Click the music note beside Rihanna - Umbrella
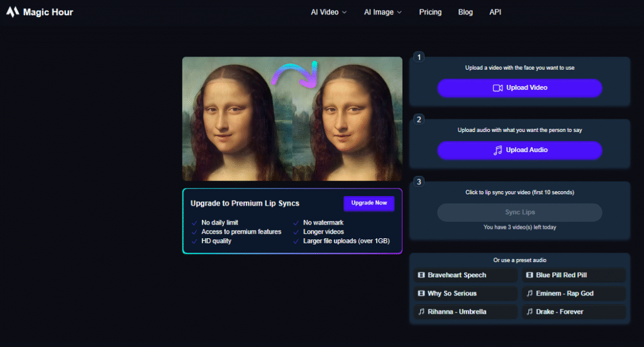This screenshot has width=644, height=347. click(x=421, y=312)
